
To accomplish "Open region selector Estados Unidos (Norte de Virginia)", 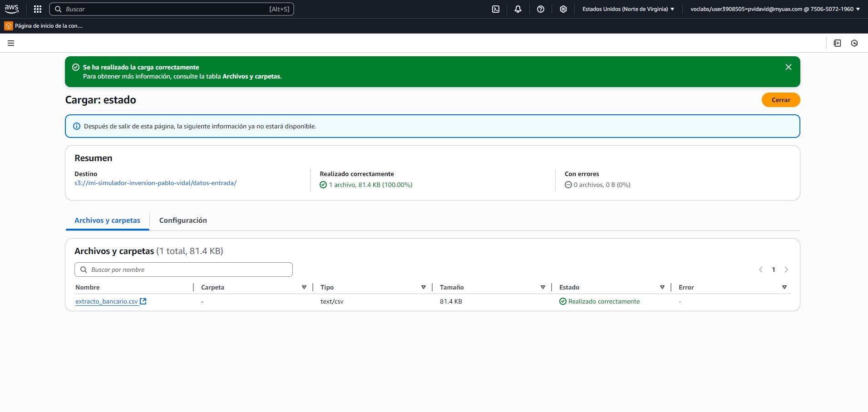I will [x=628, y=9].
